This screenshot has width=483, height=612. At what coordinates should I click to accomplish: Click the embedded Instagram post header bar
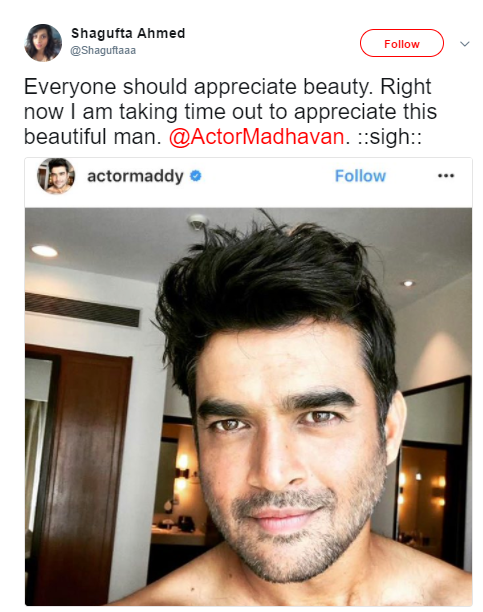point(248,183)
